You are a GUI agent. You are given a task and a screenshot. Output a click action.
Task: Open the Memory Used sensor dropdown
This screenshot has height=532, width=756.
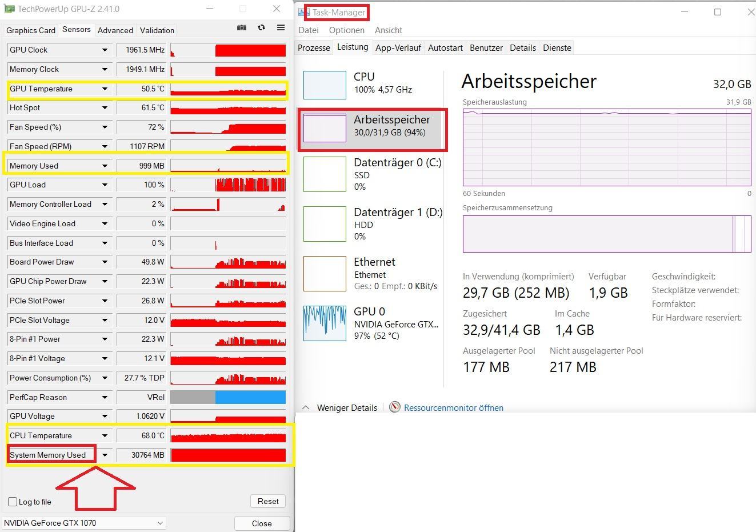click(x=105, y=166)
